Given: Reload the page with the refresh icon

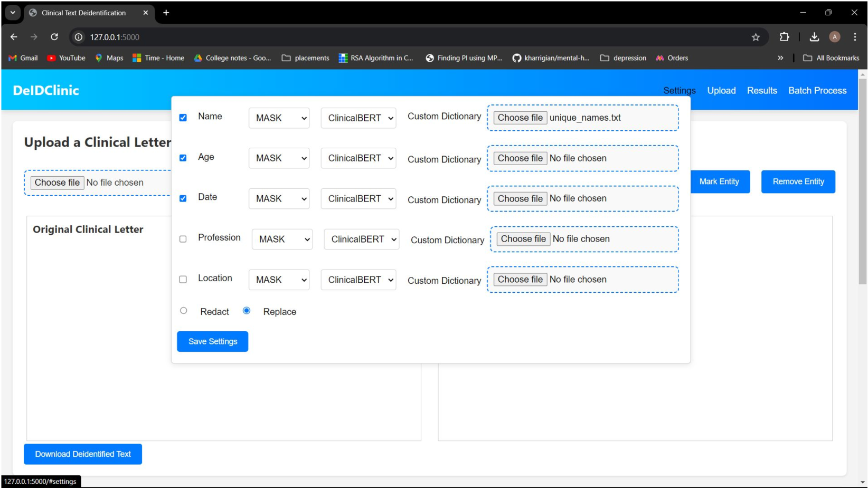Looking at the screenshot, I should [54, 37].
